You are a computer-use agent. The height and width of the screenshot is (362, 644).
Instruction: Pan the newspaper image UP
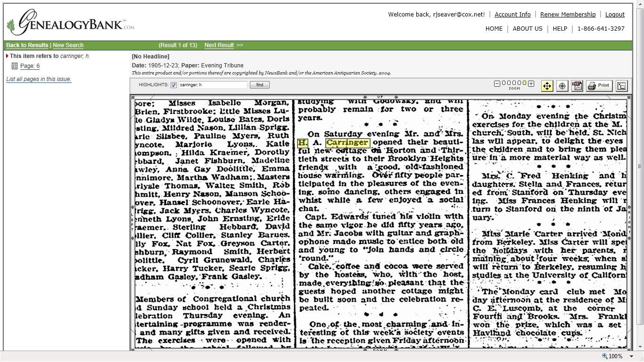[380, 97]
